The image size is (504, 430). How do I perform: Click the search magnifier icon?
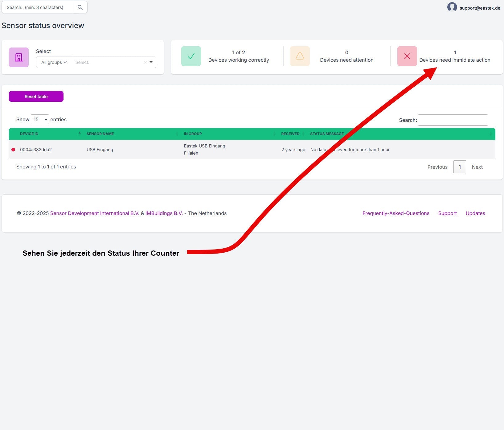coord(80,7)
